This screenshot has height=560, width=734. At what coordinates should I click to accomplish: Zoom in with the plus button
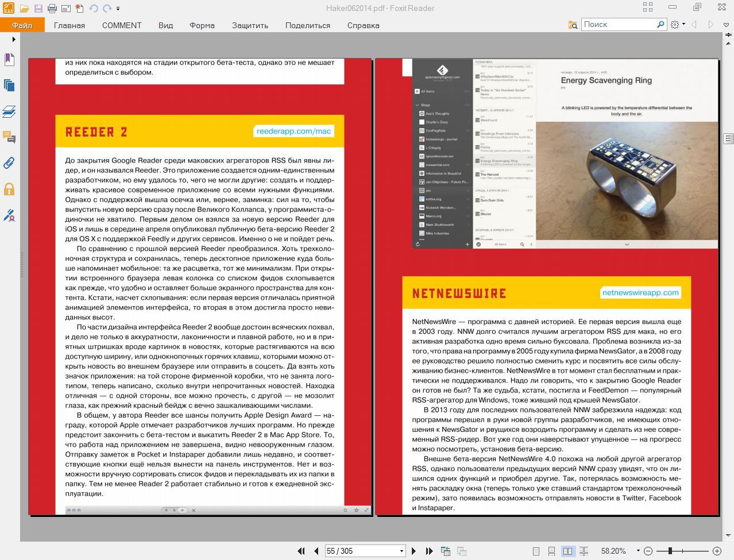(717, 551)
